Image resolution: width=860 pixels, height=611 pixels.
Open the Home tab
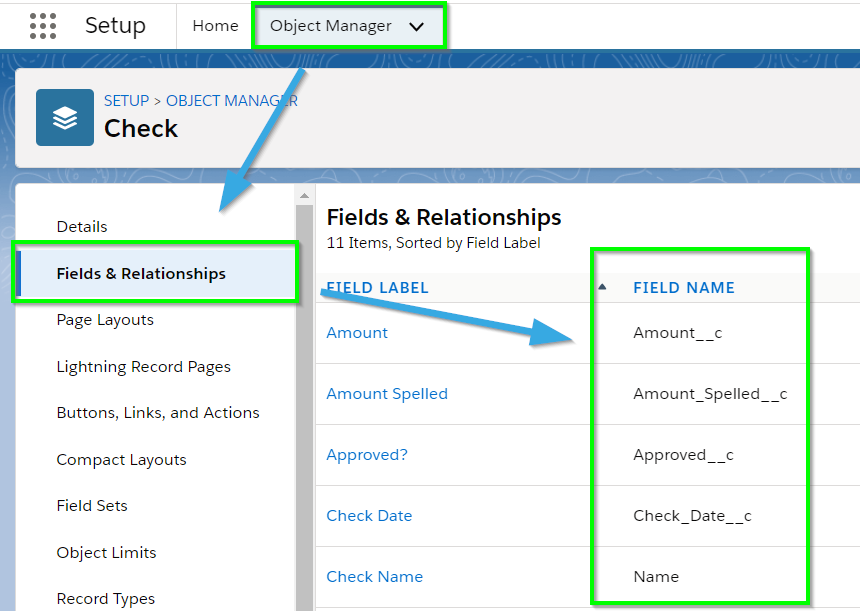(x=215, y=26)
